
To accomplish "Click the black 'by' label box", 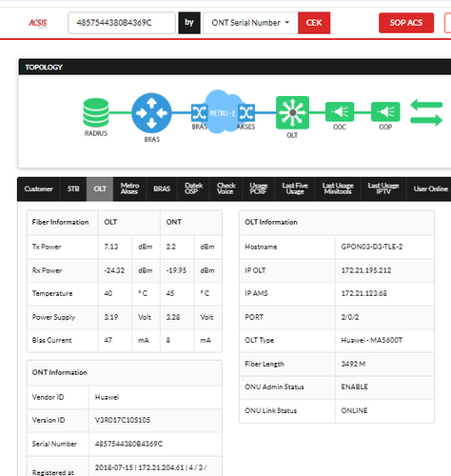I will coord(189,23).
